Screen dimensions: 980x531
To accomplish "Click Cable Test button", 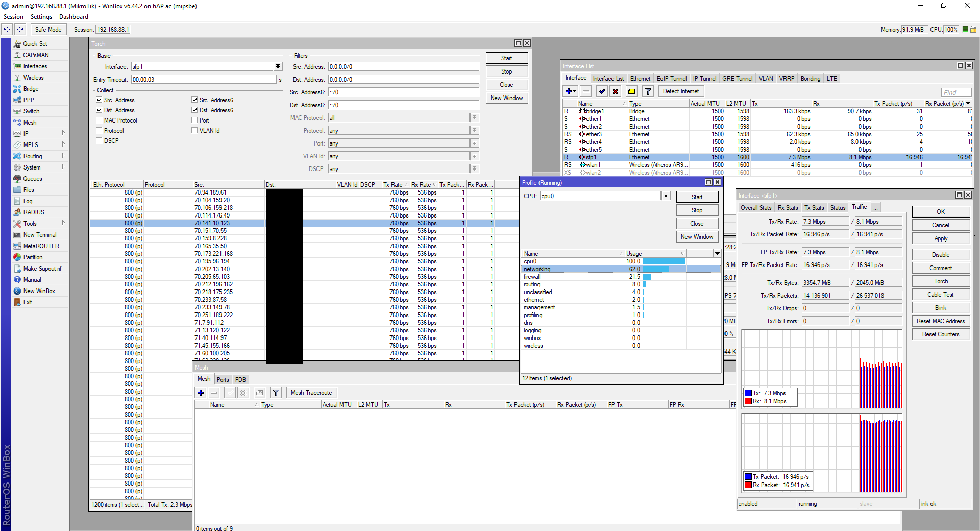I will pyautogui.click(x=941, y=295).
